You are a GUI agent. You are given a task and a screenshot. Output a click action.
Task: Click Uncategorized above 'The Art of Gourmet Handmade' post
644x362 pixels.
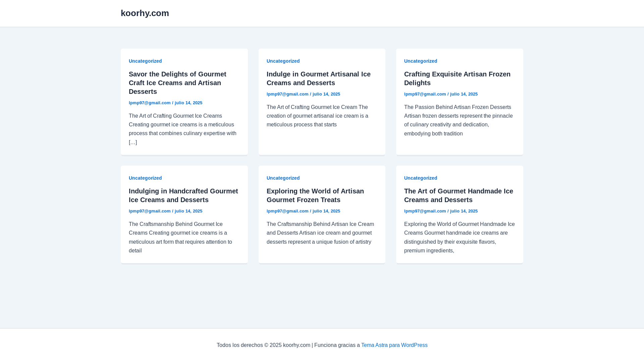[x=421, y=178]
